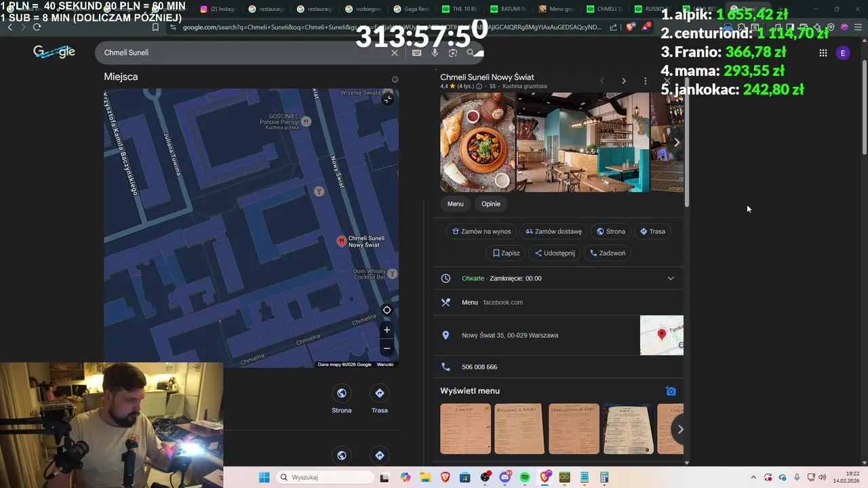Open the Windows Start menu
The width and height of the screenshot is (868, 488).
point(264,477)
